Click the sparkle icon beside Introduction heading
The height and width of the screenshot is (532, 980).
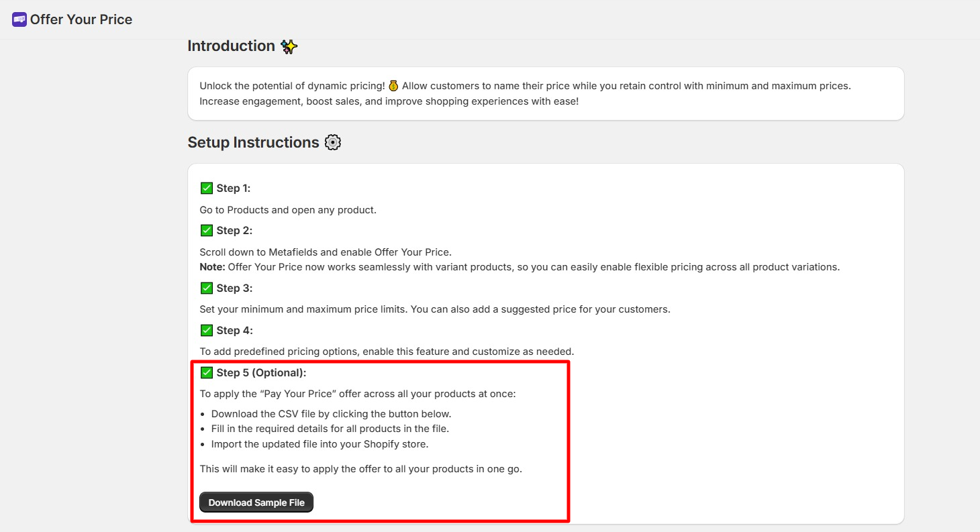(289, 46)
